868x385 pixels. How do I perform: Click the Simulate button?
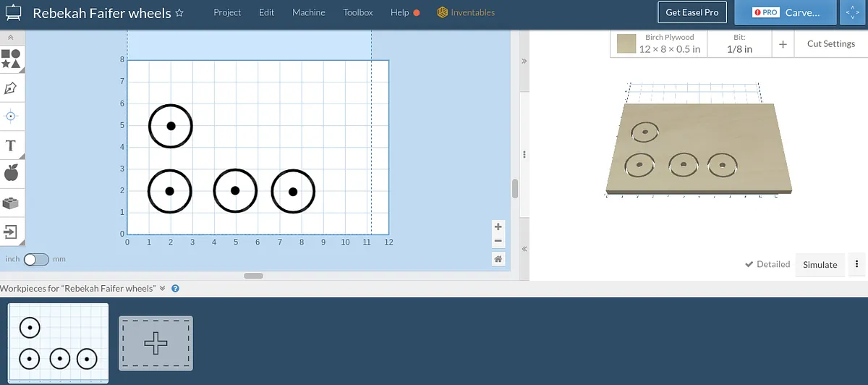click(820, 265)
